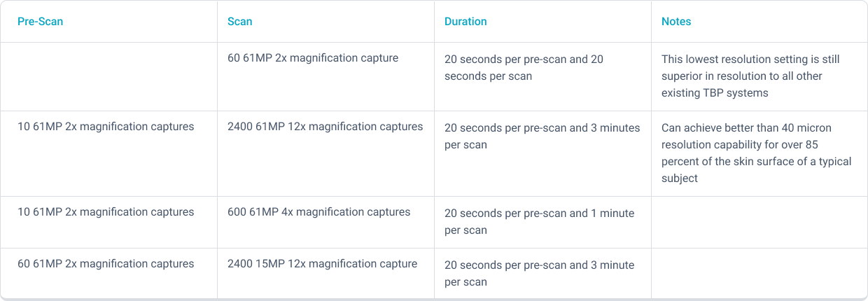
Task: Click the empty Pre-Scan cell in first row
Action: click(108, 76)
